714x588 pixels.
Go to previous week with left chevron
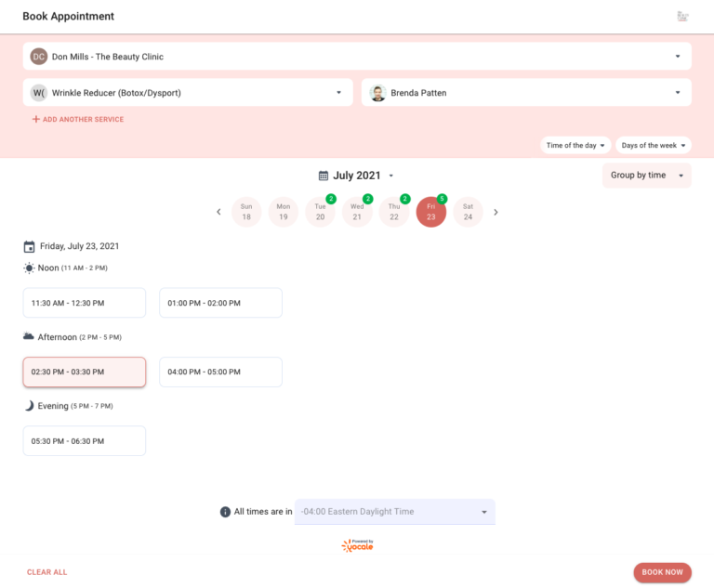click(x=218, y=212)
